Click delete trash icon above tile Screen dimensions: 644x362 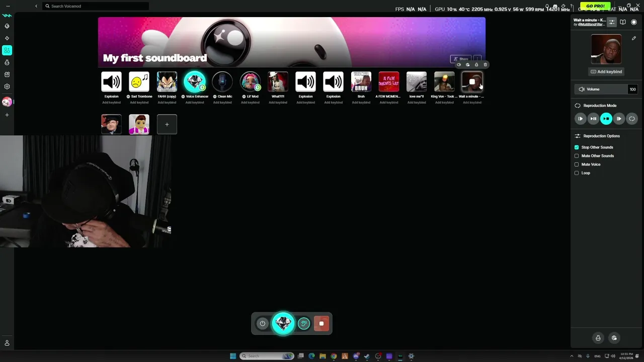click(x=485, y=64)
